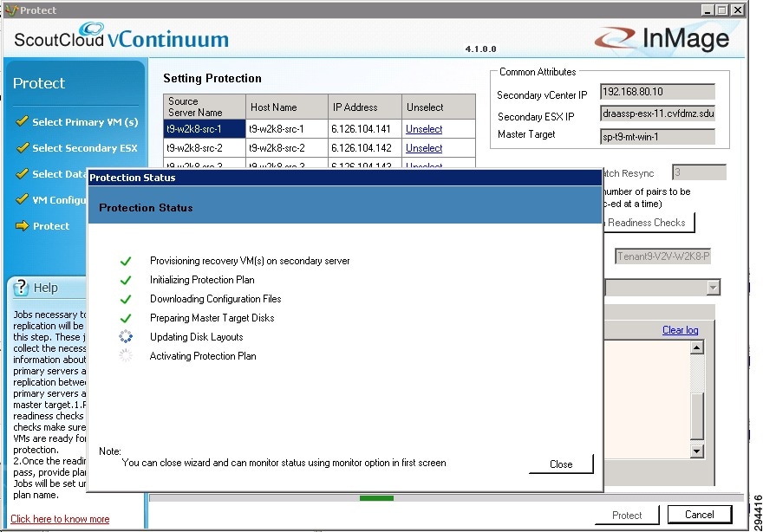Image resolution: width=763 pixels, height=532 pixels.
Task: Close the Protection Status dialog
Action: click(561, 464)
